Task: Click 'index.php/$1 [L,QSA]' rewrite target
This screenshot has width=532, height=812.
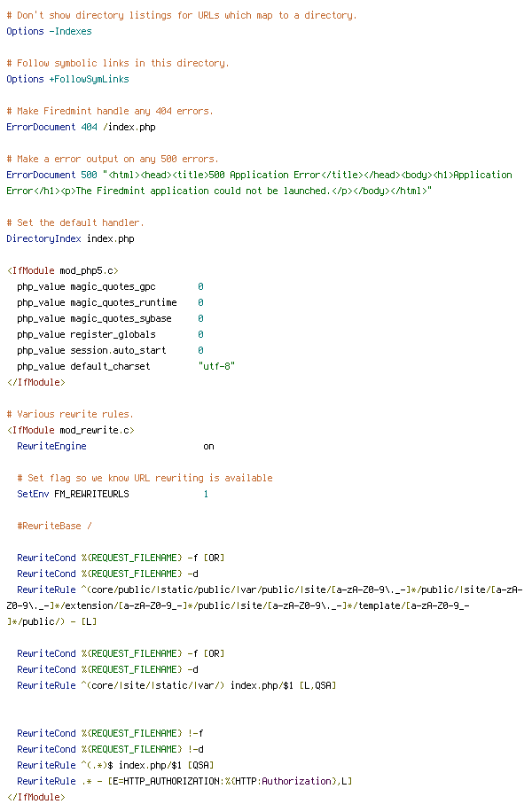Action: click(x=284, y=685)
